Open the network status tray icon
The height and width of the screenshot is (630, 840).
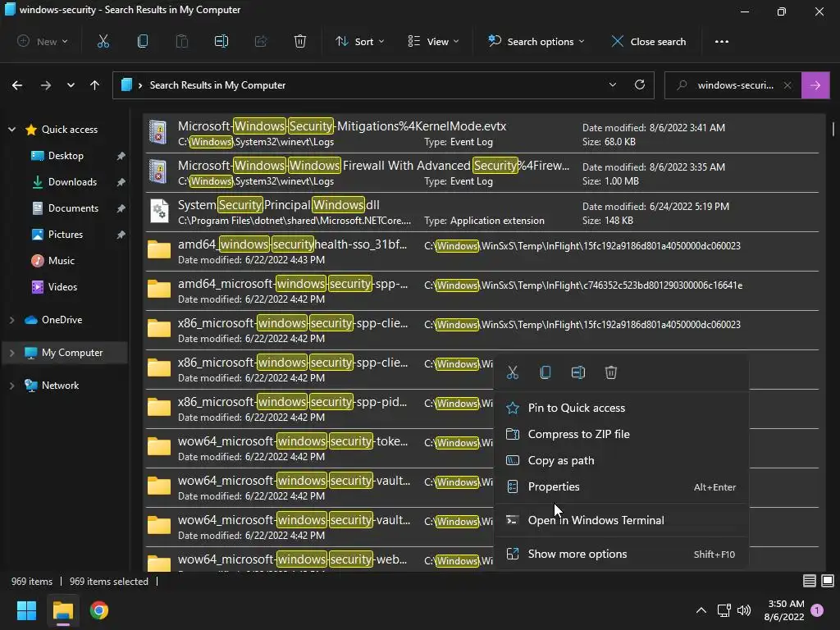[x=724, y=610]
